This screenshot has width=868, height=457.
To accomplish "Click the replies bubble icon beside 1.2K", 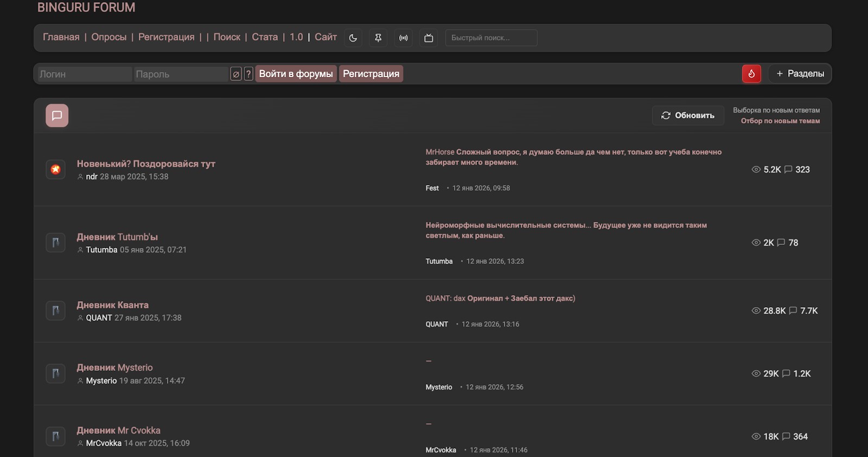I will click(x=786, y=373).
